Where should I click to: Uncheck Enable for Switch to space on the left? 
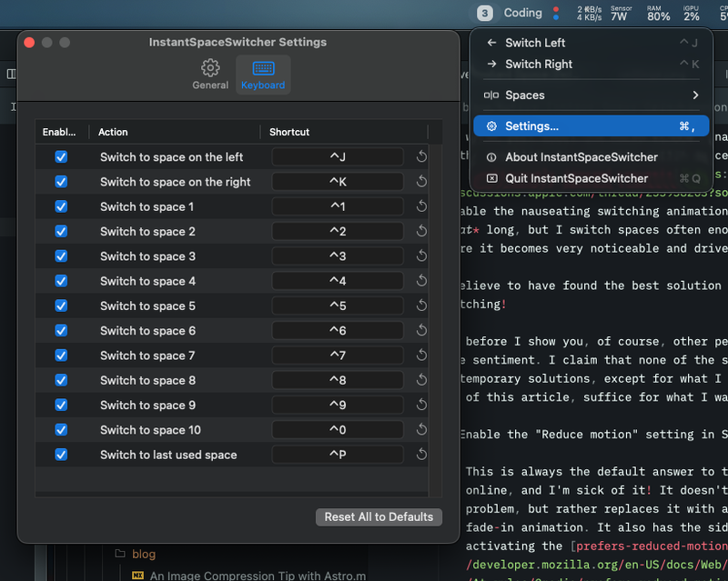[60, 156]
